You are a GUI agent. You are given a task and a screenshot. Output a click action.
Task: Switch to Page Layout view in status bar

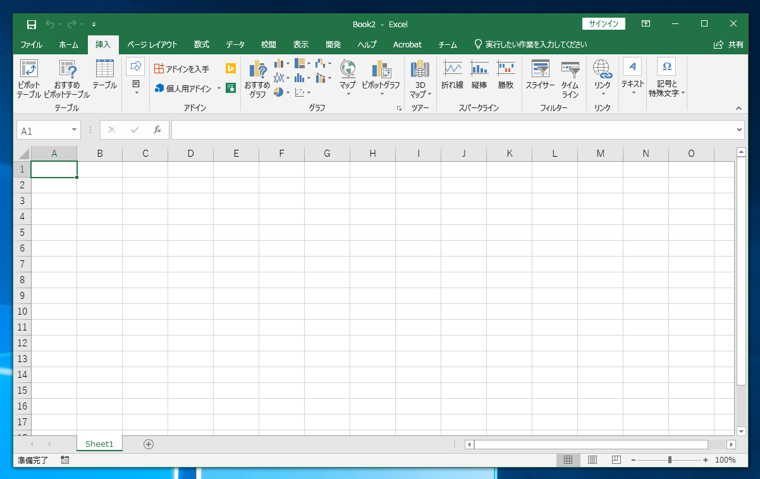pyautogui.click(x=592, y=460)
